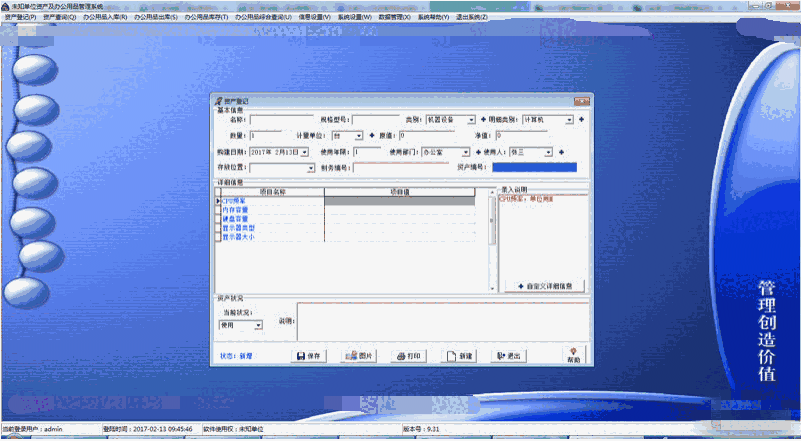Open the 使用部门 dropdown showing 办公室

[466, 152]
